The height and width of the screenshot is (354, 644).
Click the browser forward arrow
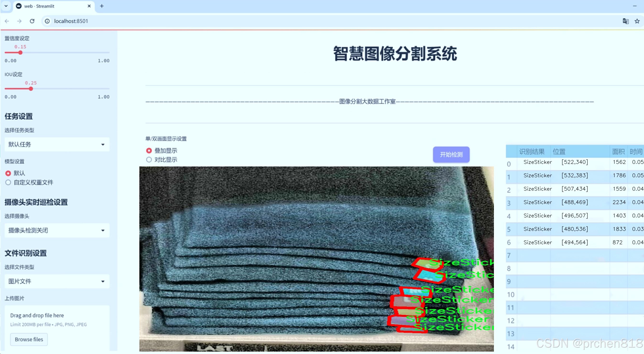point(19,21)
